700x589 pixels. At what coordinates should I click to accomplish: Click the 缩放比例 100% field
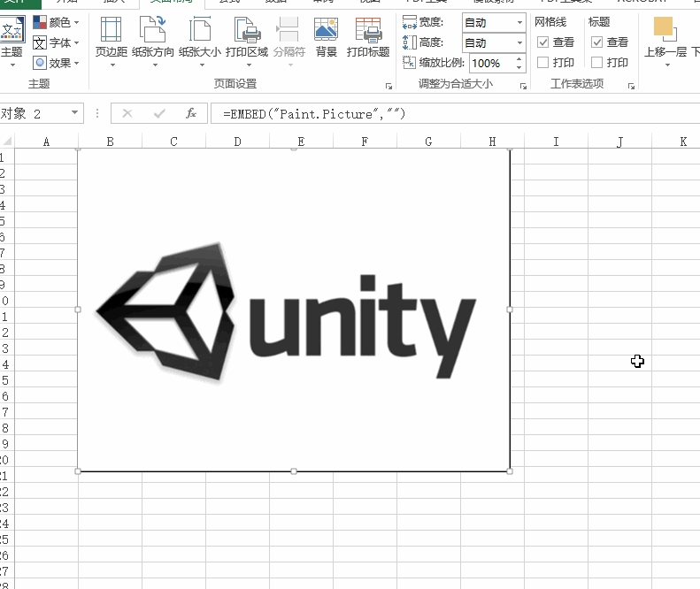tap(491, 64)
